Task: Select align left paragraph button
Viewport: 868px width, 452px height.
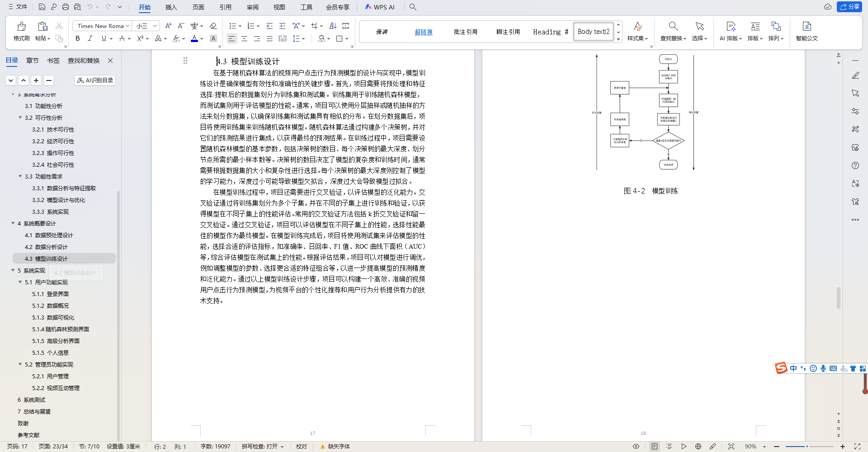Action: tap(231, 38)
